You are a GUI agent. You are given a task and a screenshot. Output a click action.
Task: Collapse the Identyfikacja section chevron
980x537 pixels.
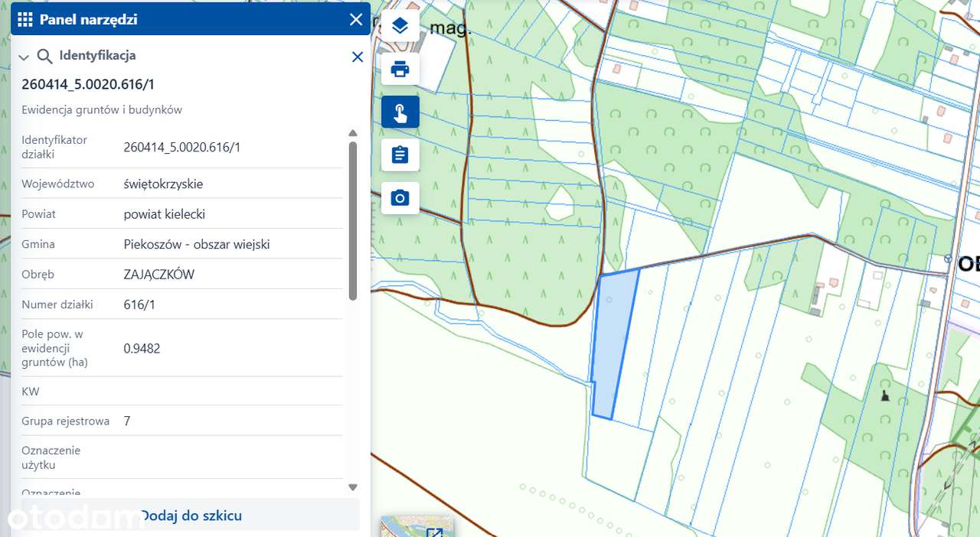[x=24, y=57]
